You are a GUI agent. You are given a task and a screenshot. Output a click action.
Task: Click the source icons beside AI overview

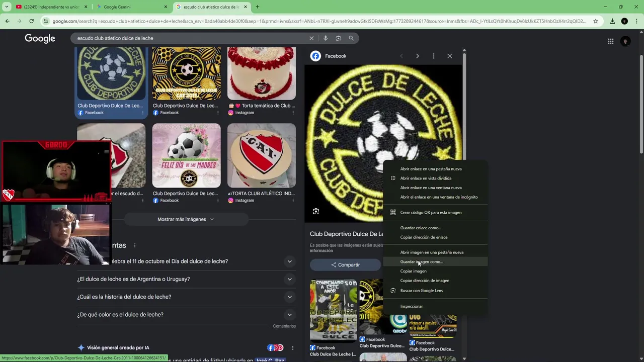coord(275,347)
